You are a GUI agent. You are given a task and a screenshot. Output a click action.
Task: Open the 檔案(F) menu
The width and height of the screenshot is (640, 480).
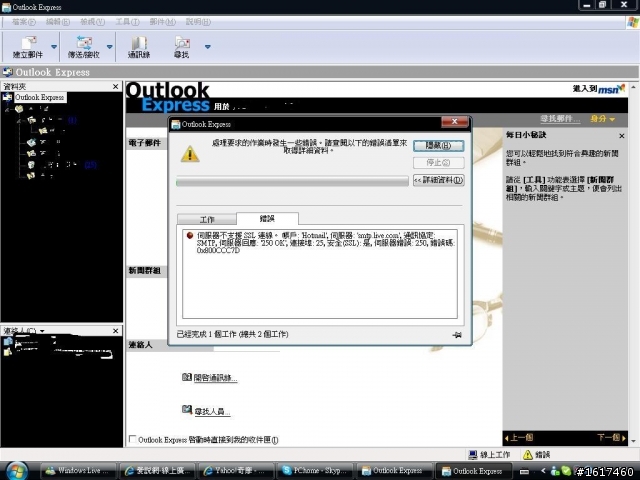[x=24, y=22]
